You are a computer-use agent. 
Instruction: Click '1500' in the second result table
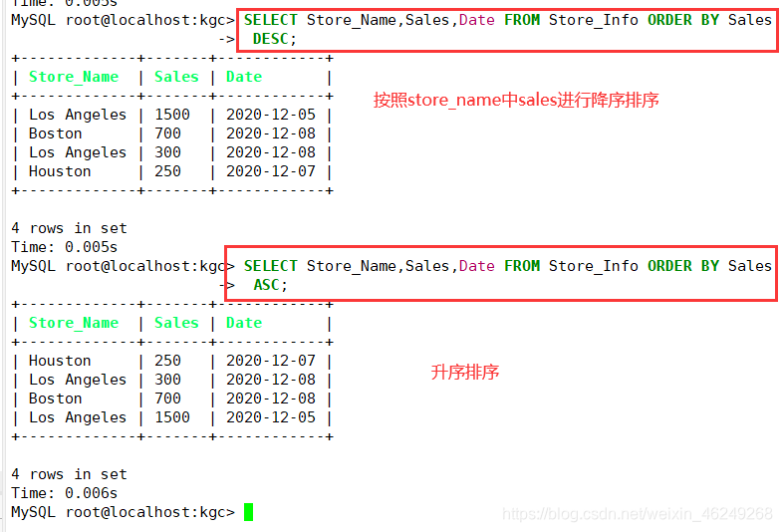click(x=172, y=417)
